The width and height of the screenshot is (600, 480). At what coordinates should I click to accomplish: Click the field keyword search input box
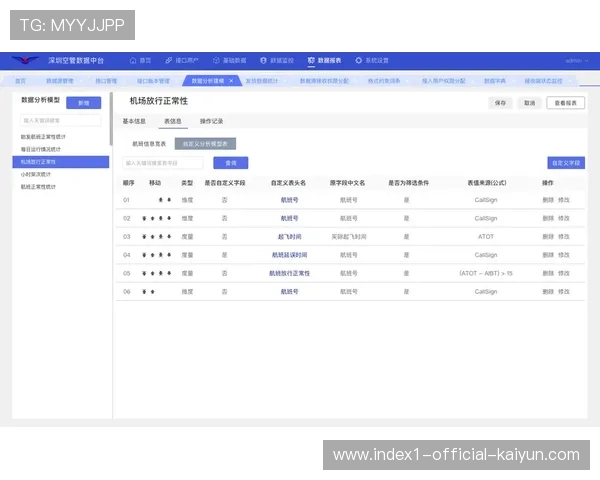pyautogui.click(x=163, y=163)
